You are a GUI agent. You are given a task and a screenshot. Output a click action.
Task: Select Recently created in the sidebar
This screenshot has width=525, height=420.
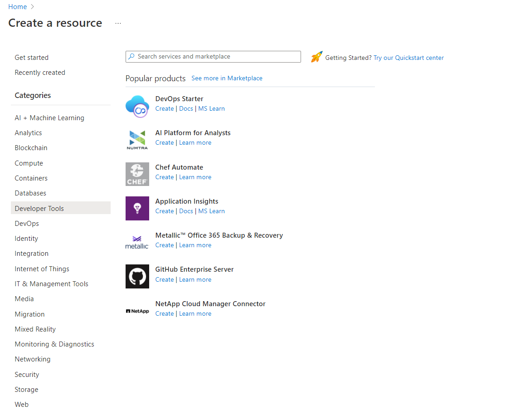click(40, 73)
